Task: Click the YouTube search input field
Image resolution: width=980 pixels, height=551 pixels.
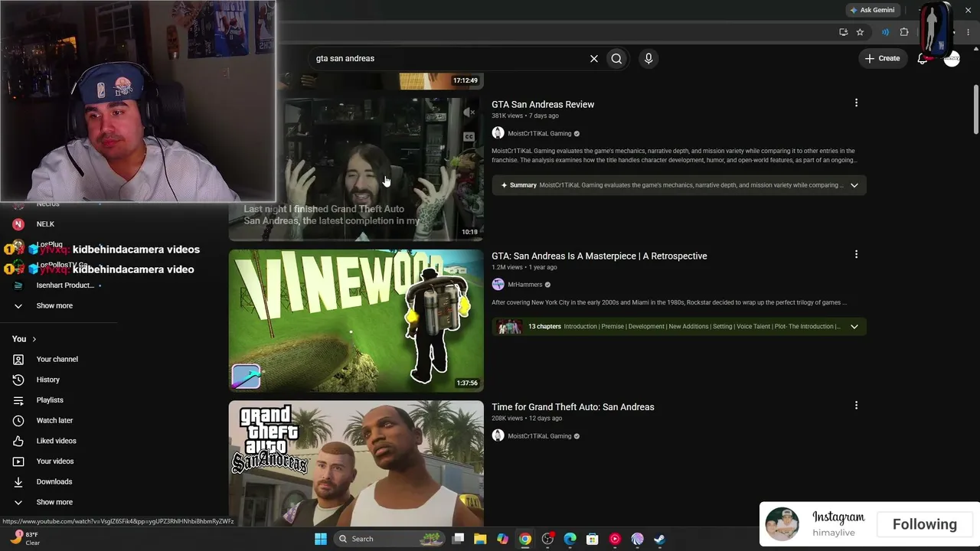Action: point(448,58)
